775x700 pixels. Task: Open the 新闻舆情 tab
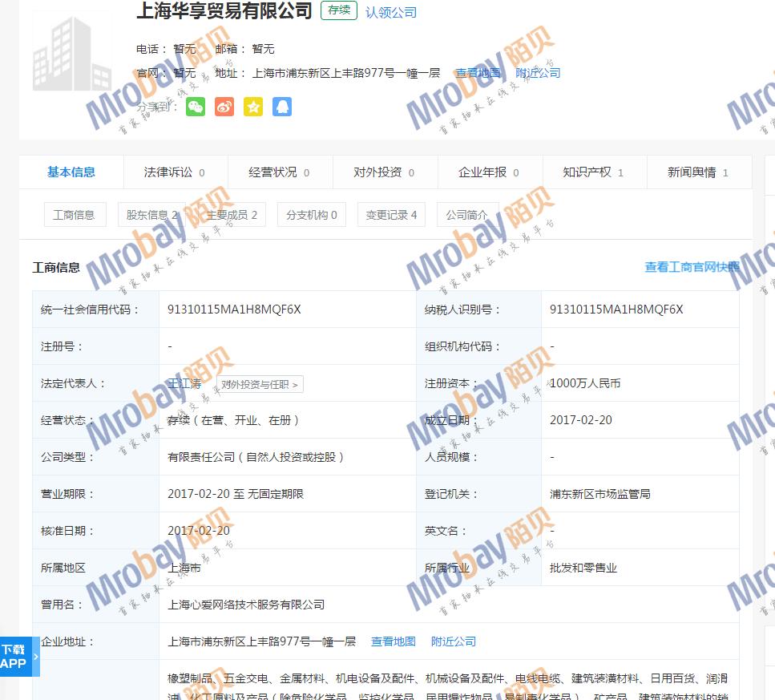coord(697,172)
